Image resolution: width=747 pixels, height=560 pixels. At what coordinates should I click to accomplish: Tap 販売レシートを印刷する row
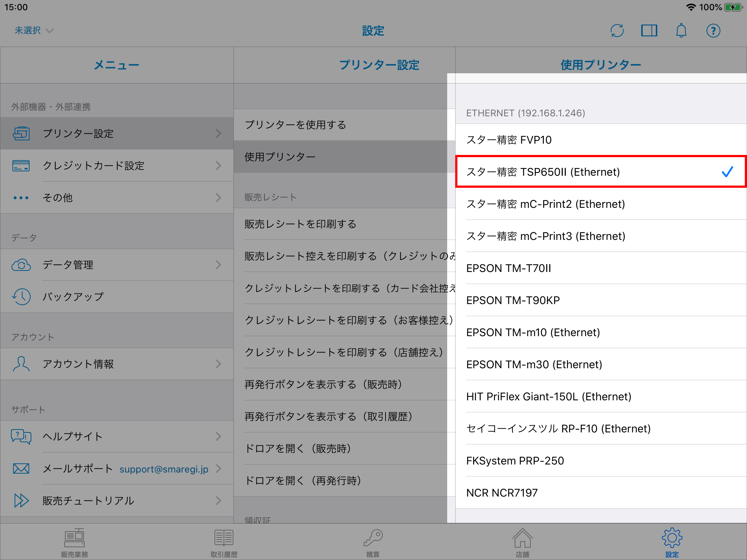[344, 224]
